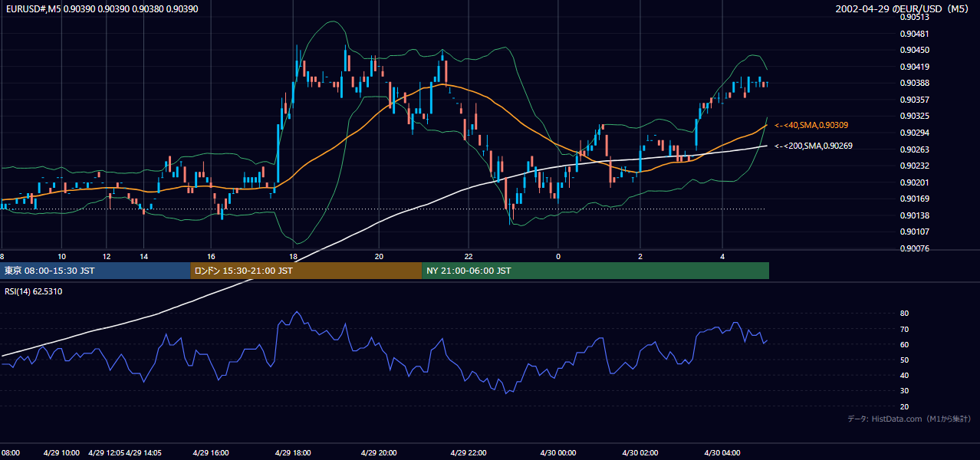The image size is (980, 460).
Task: Click hour label 20 on the price chart axis
Action: [379, 256]
